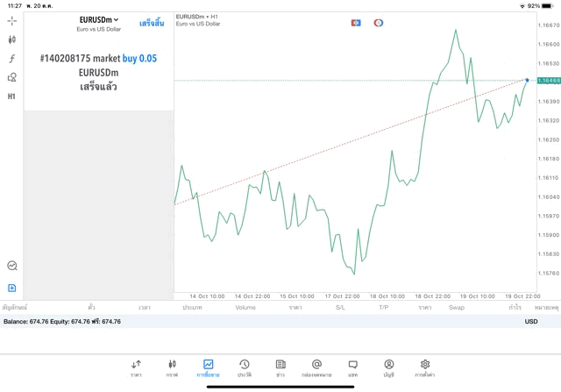Select the การซื้อขาย trade tab

point(208,367)
